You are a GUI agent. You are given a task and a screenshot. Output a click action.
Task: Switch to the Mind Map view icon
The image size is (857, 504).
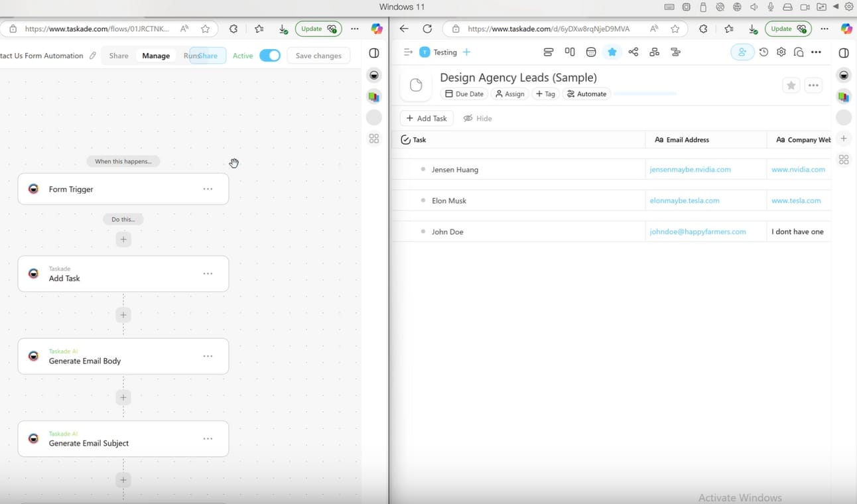point(633,52)
